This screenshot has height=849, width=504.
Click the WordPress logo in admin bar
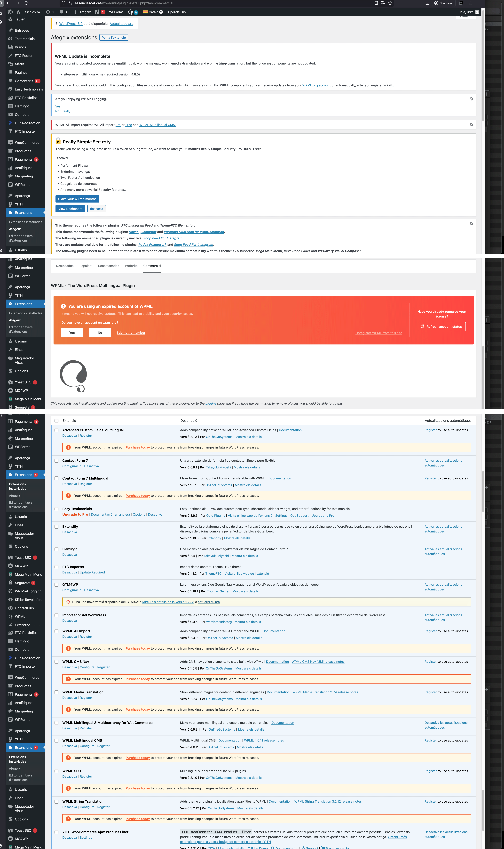pos(10,12)
